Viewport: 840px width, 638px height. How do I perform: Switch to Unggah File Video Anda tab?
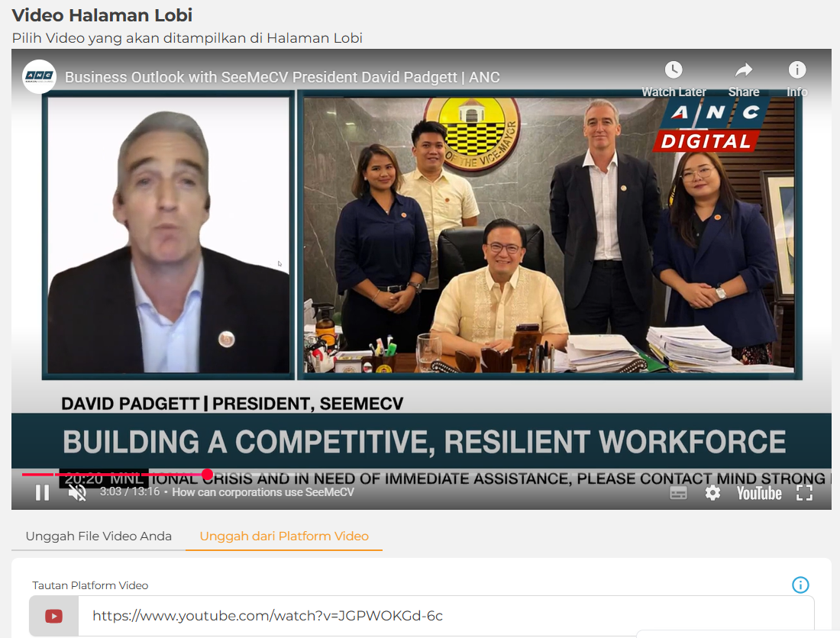(x=99, y=536)
